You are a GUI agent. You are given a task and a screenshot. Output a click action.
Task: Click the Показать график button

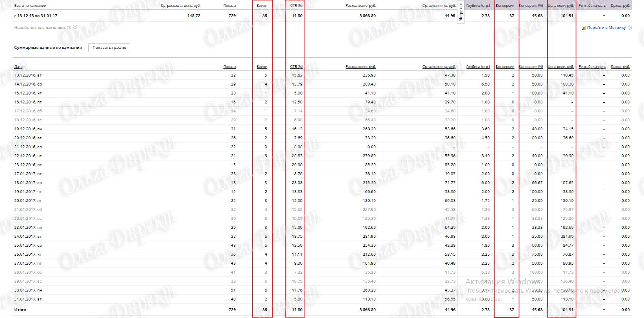[x=110, y=48]
